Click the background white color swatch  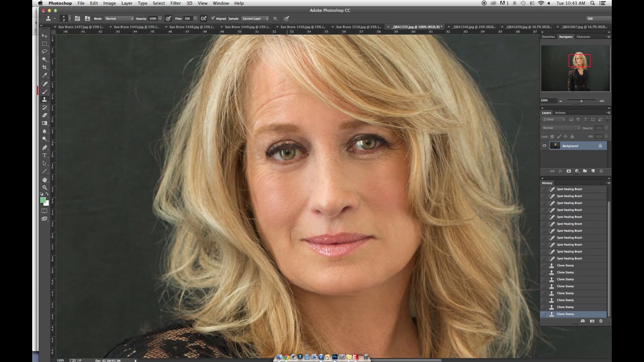pyautogui.click(x=47, y=203)
